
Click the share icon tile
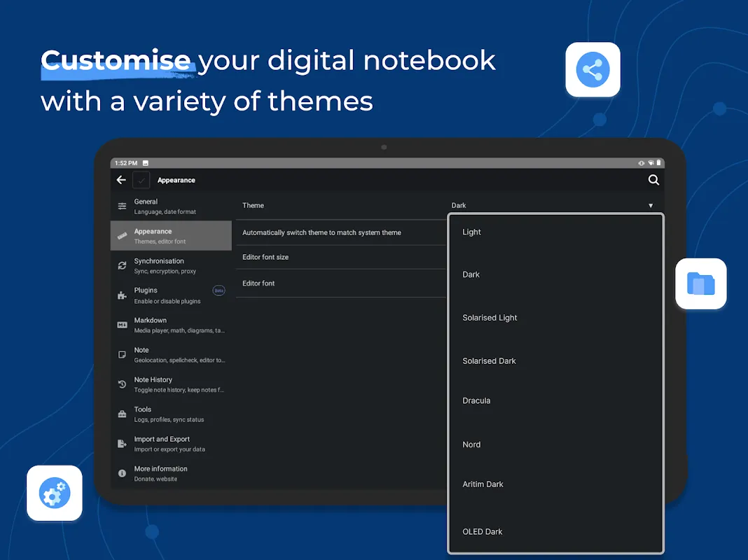[593, 69]
